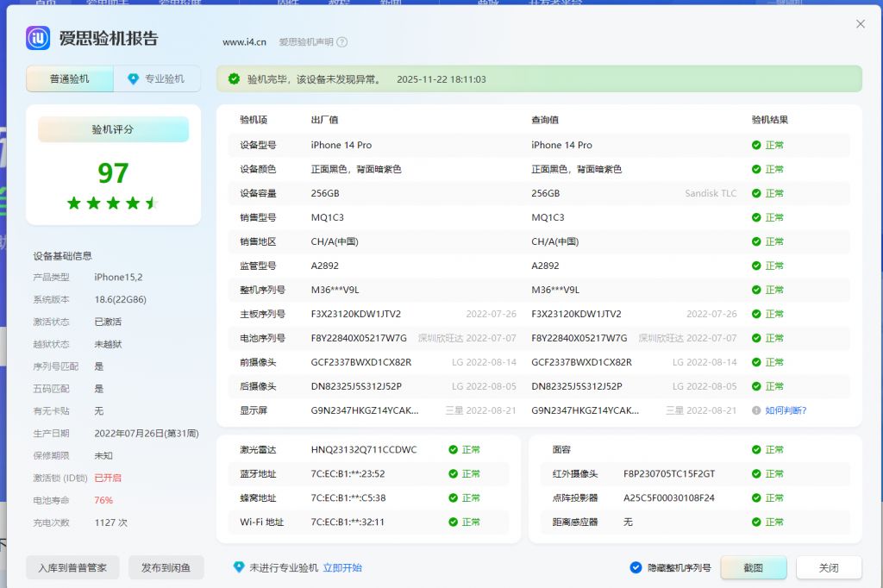This screenshot has width=883, height=588.
Task: Click the 关闭 close report button
Action: point(829,567)
